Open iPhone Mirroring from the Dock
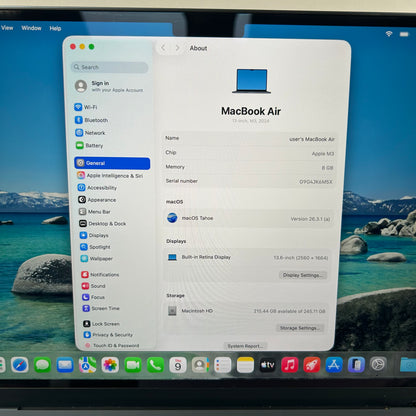Viewport: 416px width, 416px height. pyautogui.click(x=356, y=365)
